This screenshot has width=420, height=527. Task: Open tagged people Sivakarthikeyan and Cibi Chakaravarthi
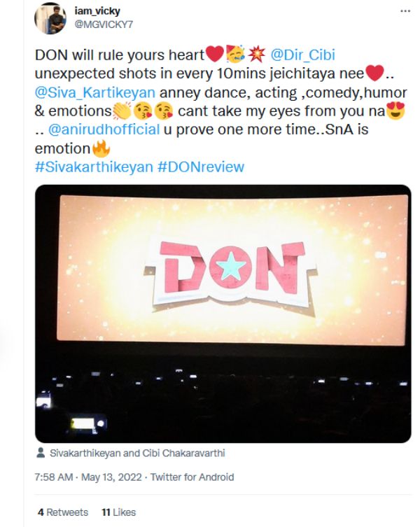click(x=137, y=453)
